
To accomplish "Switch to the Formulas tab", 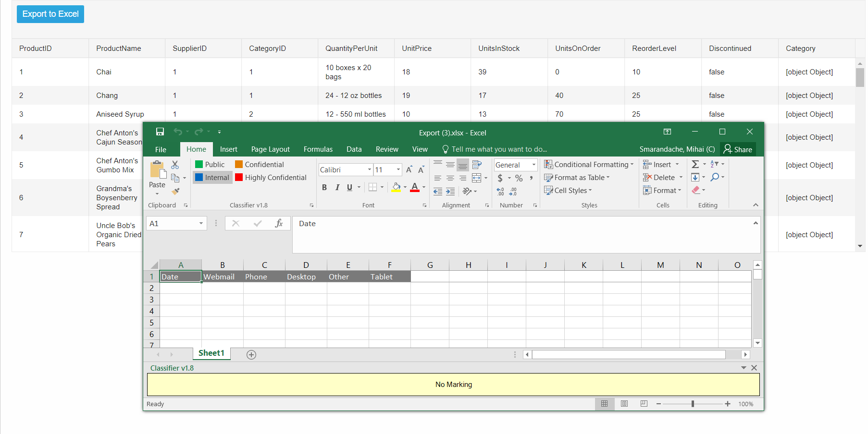I will (318, 149).
